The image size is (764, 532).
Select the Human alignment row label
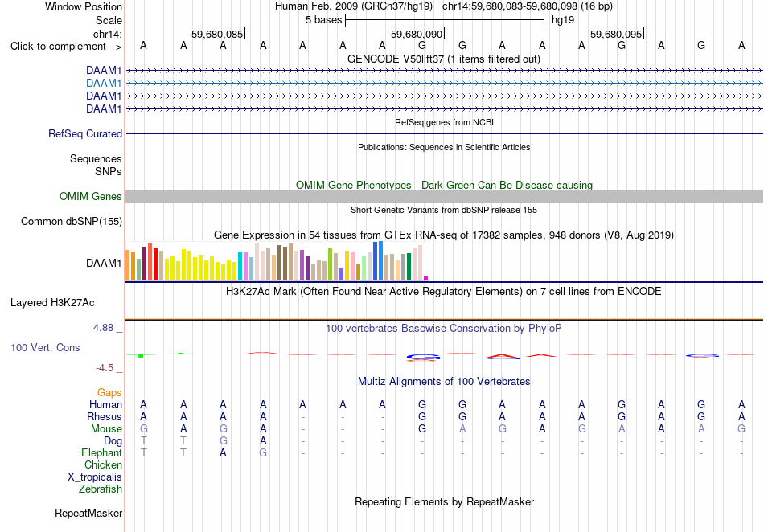[105, 404]
